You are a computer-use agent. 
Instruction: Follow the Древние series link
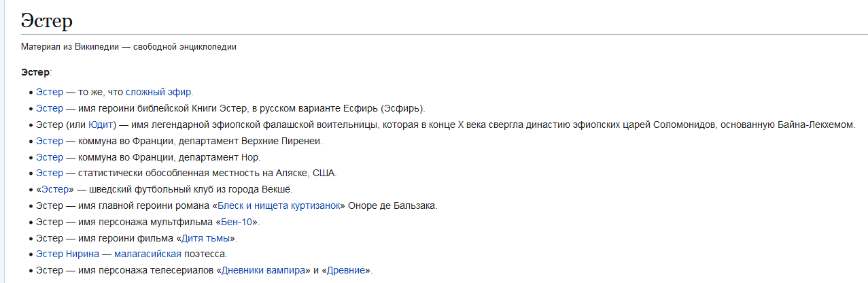[x=346, y=271]
